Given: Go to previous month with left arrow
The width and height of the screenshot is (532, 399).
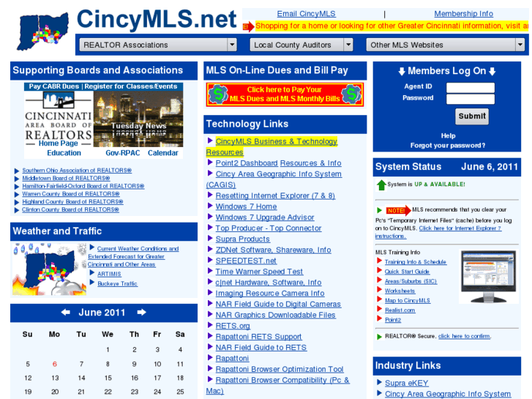Looking at the screenshot, I should (65, 313).
